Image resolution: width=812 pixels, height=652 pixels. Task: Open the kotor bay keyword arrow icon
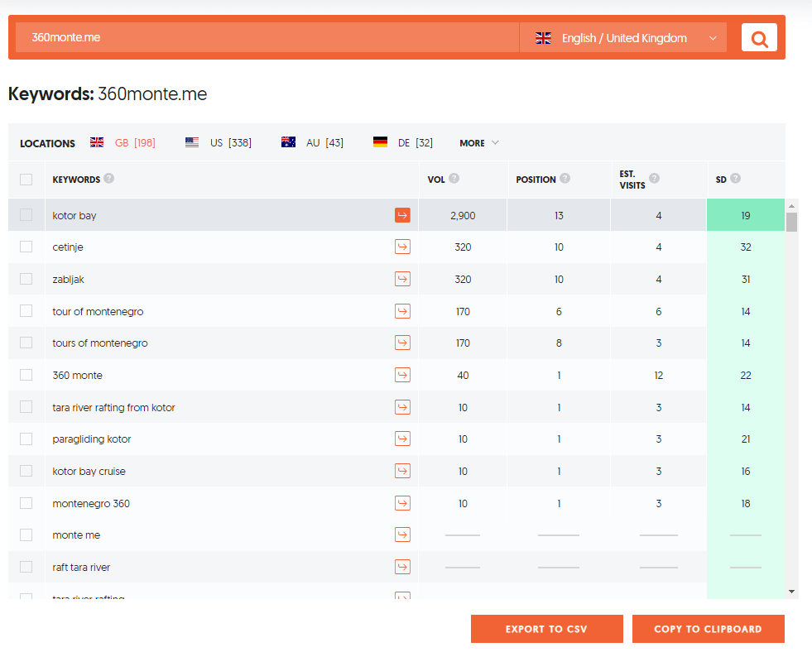click(402, 215)
